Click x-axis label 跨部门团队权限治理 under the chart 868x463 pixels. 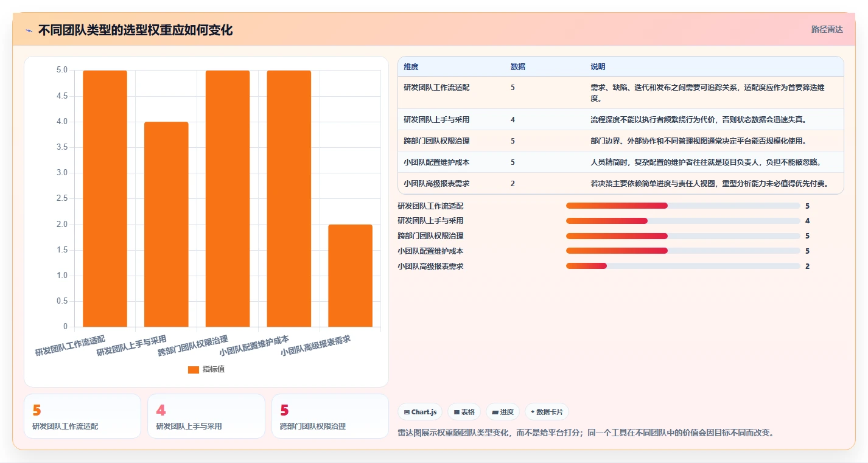coord(193,345)
